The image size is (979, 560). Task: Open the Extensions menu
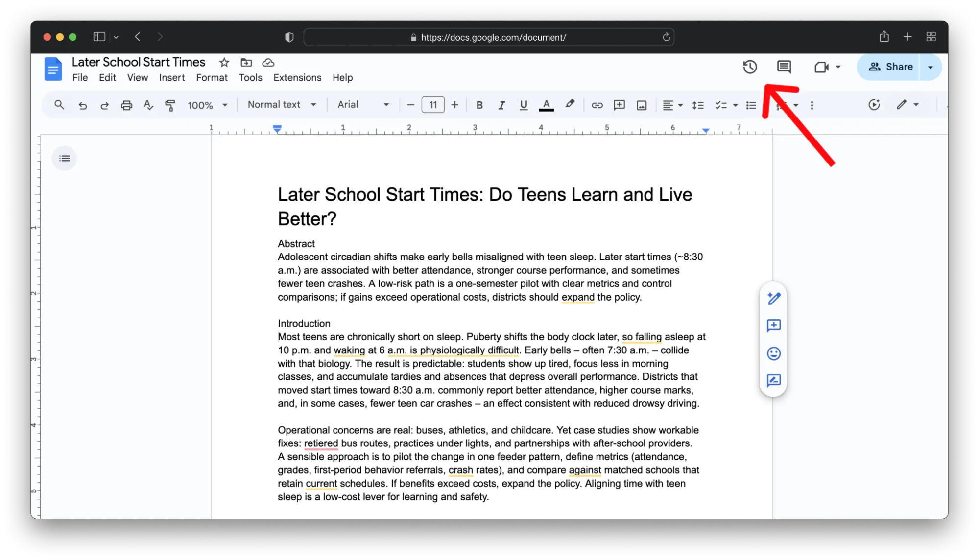pos(297,78)
